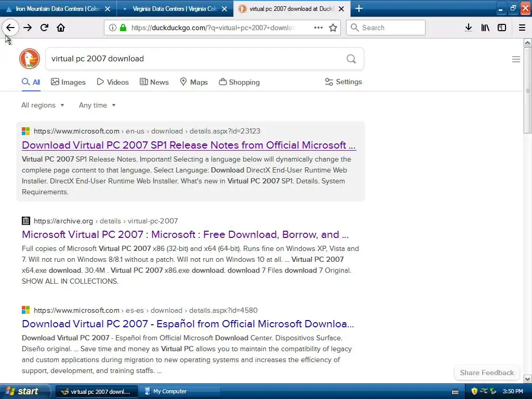Open Microsoft Virtual PC 2007 archive.org link

[x=185, y=234]
